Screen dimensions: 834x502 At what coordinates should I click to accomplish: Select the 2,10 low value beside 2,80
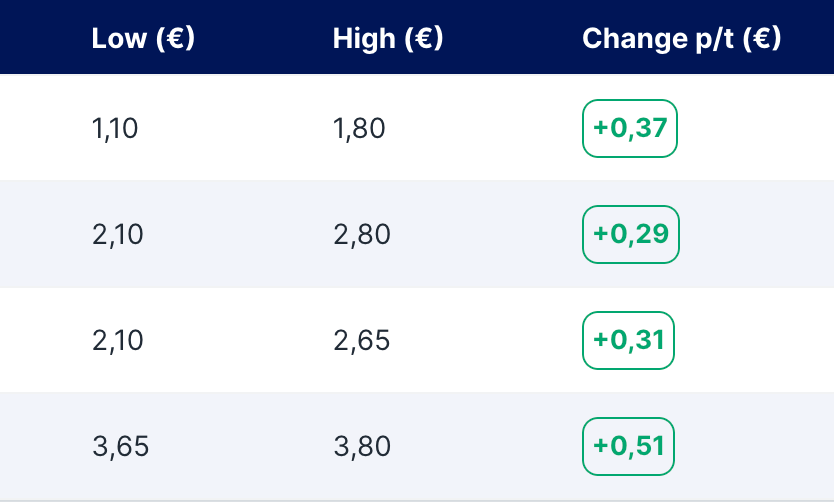(118, 234)
